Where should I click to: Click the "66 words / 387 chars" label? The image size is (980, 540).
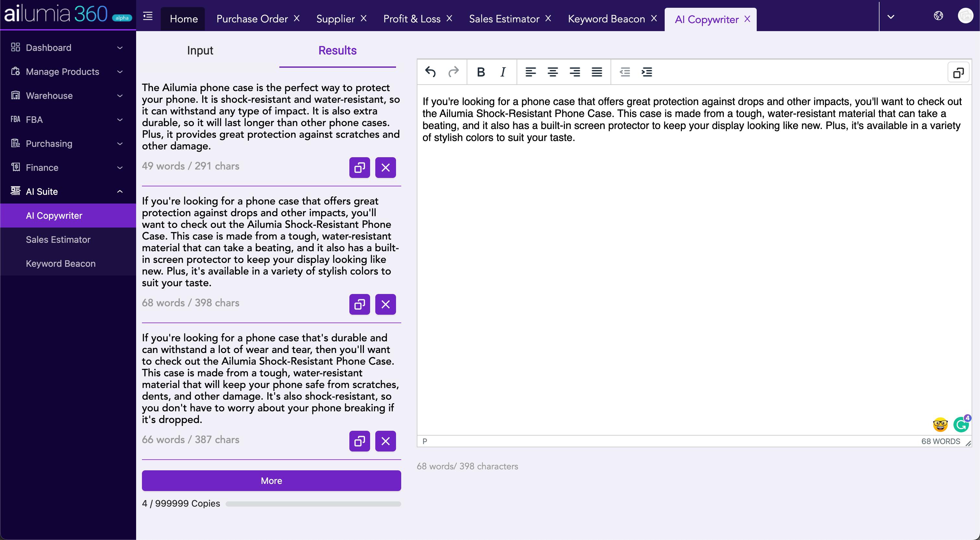click(191, 440)
